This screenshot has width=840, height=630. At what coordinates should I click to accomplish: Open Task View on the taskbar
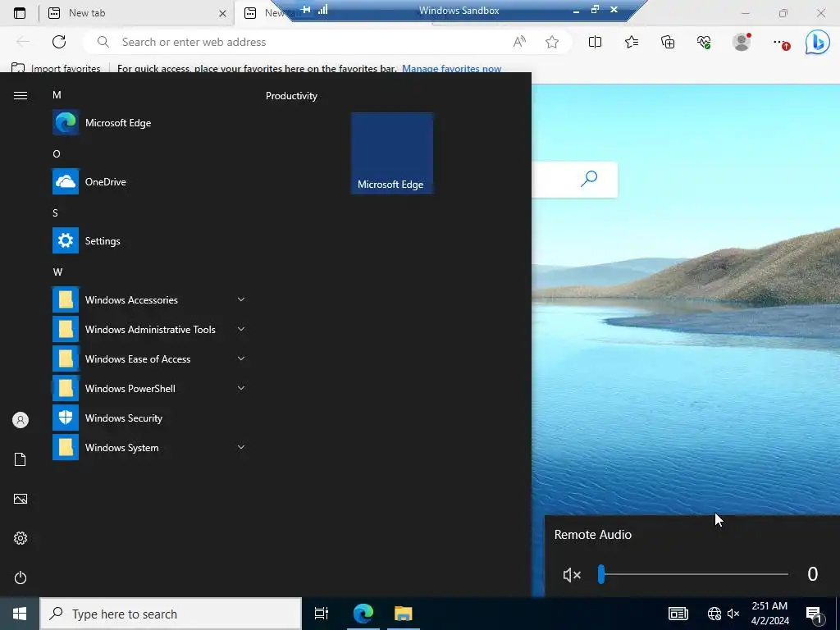tap(322, 614)
